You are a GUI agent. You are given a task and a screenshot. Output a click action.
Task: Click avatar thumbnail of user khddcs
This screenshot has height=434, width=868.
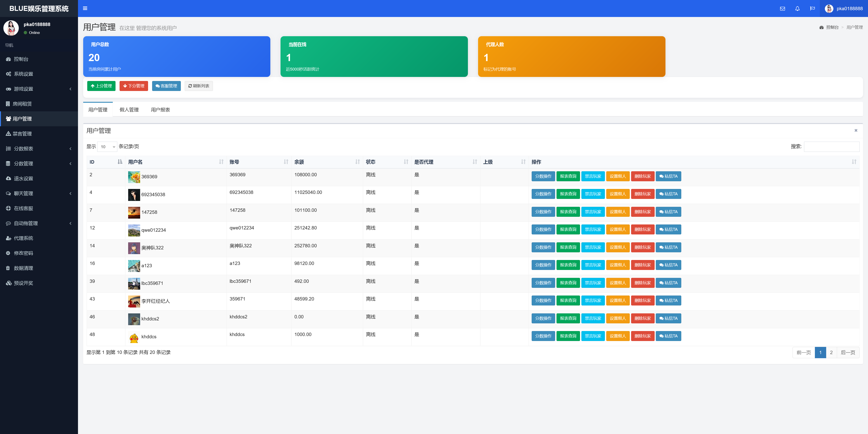134,337
